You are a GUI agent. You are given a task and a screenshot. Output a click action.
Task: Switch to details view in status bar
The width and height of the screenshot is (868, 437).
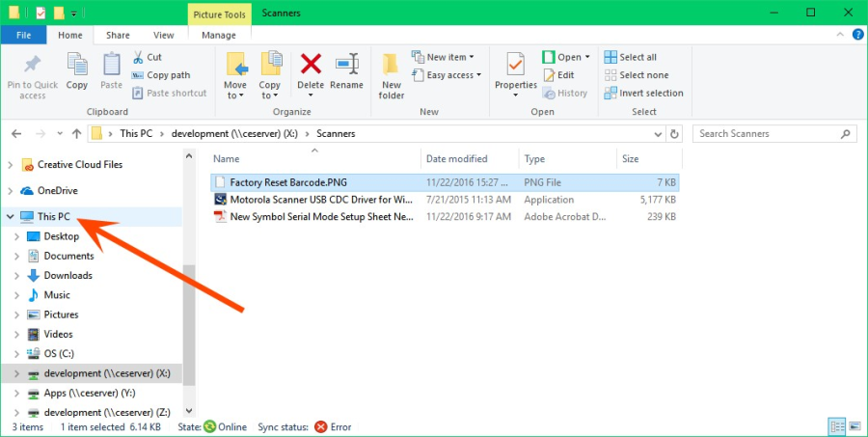(x=835, y=426)
